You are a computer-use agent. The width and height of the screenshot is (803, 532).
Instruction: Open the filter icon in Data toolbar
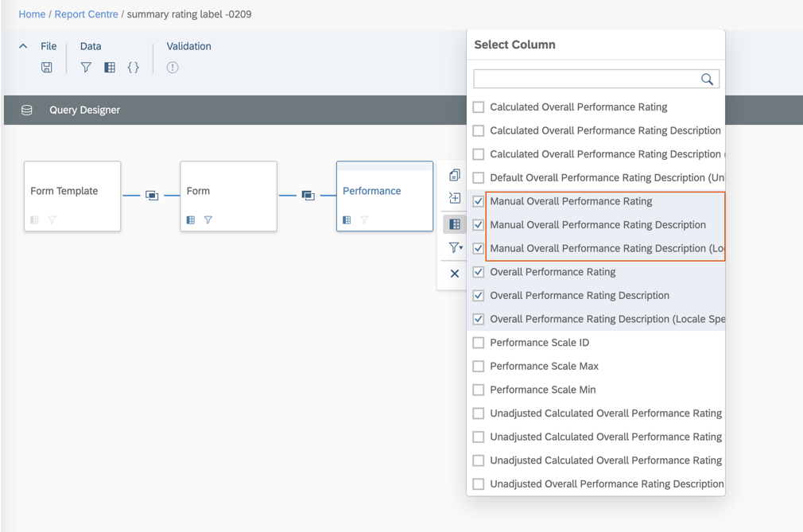pos(86,68)
